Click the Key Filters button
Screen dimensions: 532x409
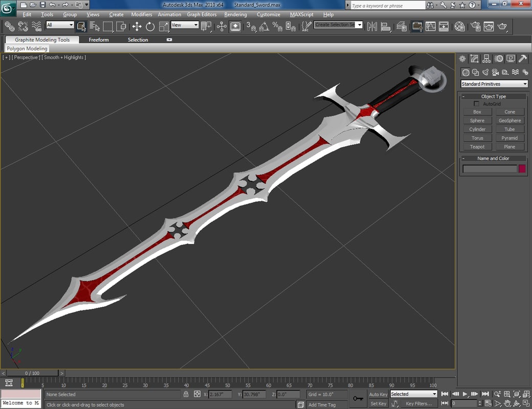[418, 404]
